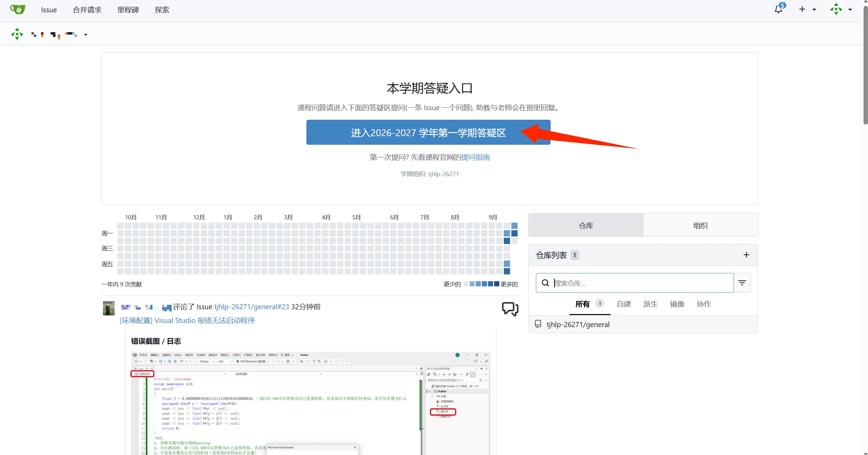Open the Gitea home logo
Image resolution: width=868 pixels, height=455 pixels.
coord(17,10)
